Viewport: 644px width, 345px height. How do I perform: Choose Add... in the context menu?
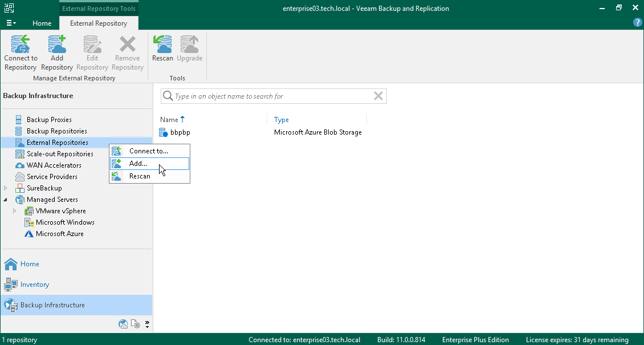click(149, 164)
